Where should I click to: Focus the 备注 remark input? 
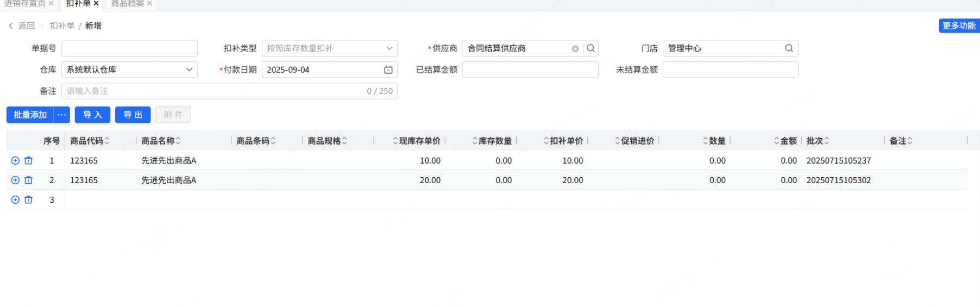pos(229,91)
